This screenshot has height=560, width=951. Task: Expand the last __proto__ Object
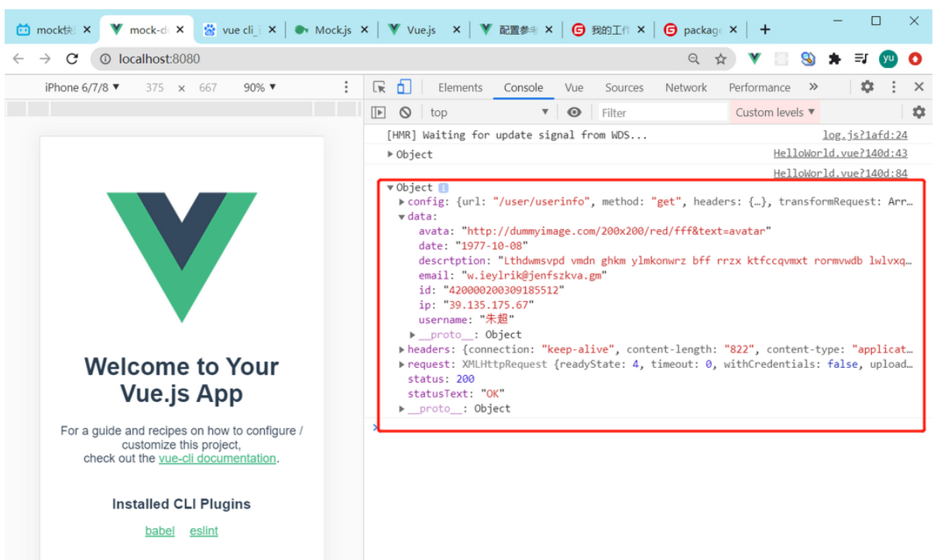402,408
